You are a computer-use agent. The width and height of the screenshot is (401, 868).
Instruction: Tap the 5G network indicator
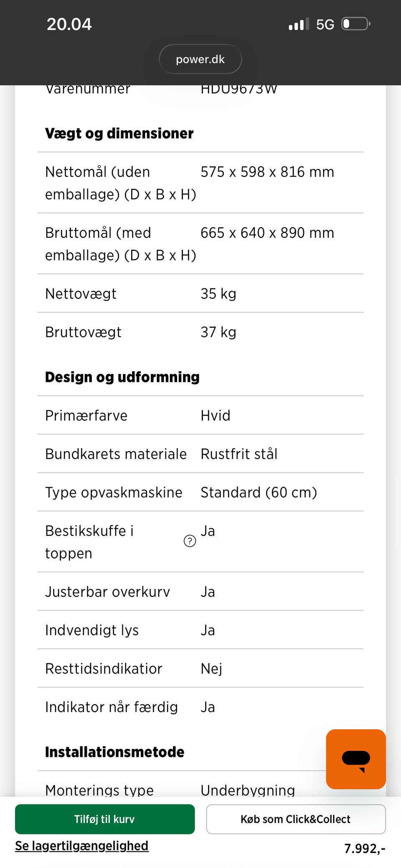point(325,24)
